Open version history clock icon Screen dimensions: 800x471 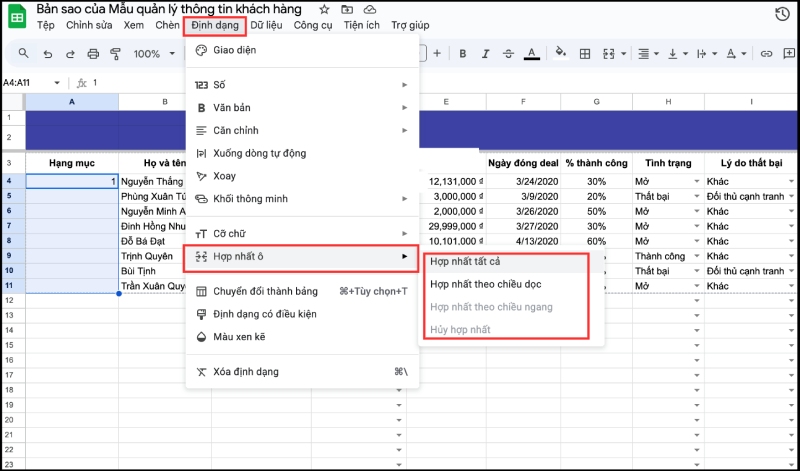pos(782,14)
